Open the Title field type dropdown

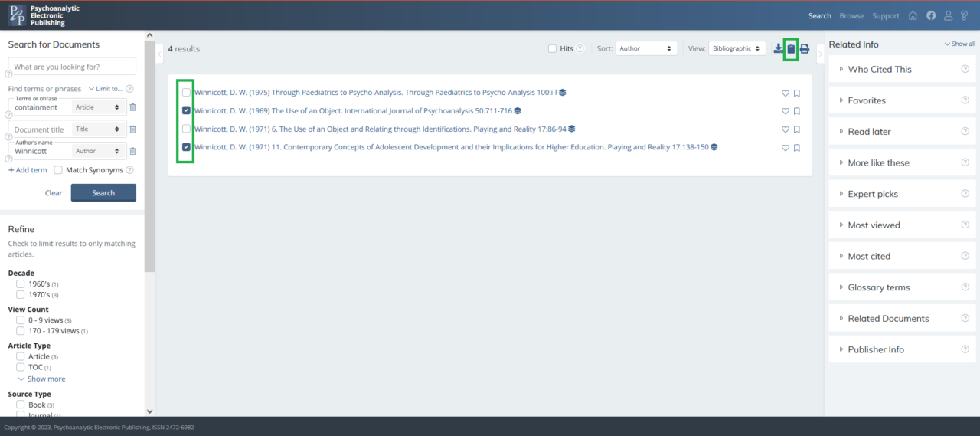(97, 129)
